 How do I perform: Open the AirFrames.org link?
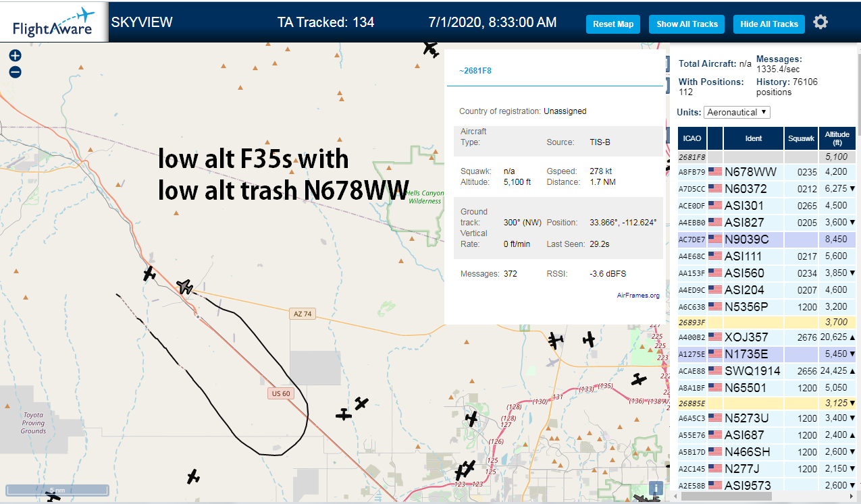pyautogui.click(x=638, y=296)
